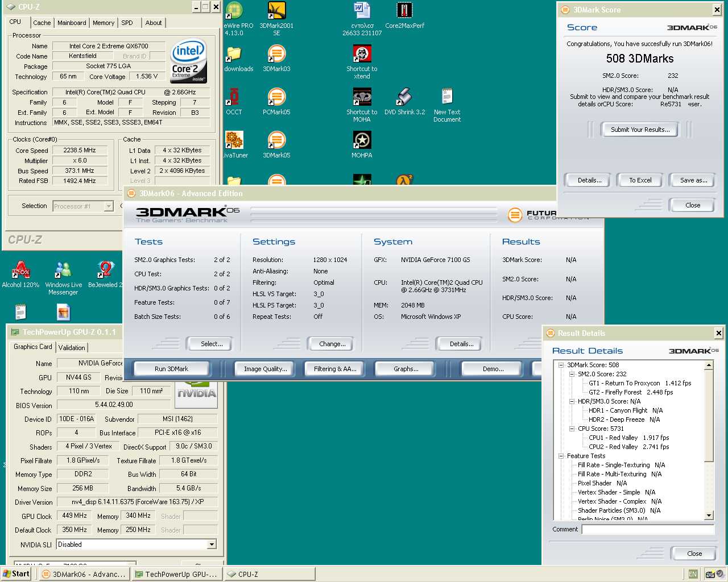Switch to the Cache tab in CPU-Z
This screenshot has height=582, width=728.
click(42, 23)
